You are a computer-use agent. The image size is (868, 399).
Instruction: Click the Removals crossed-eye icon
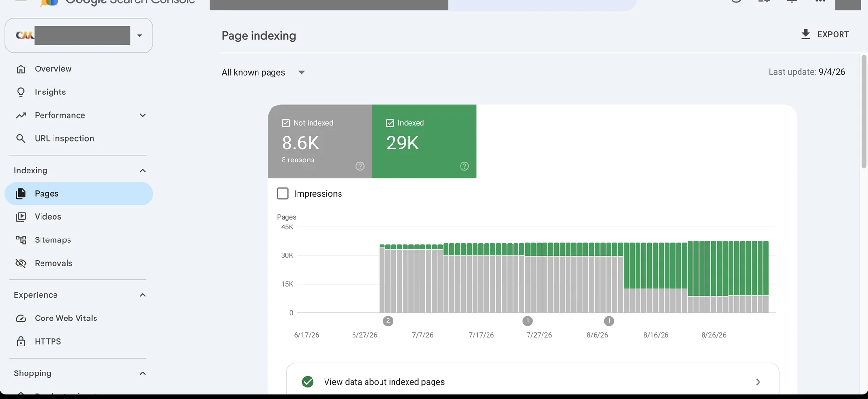click(21, 263)
